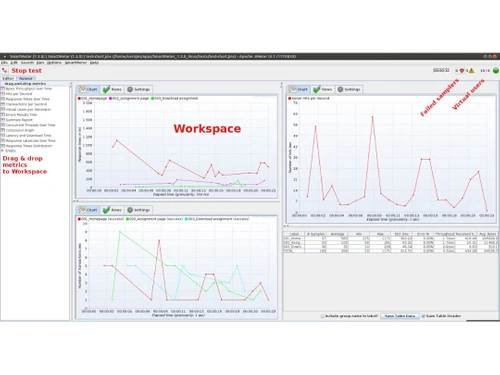This screenshot has width=500, height=375.
Task: Select Response Latencies Over Time metric
Action: point(28,141)
